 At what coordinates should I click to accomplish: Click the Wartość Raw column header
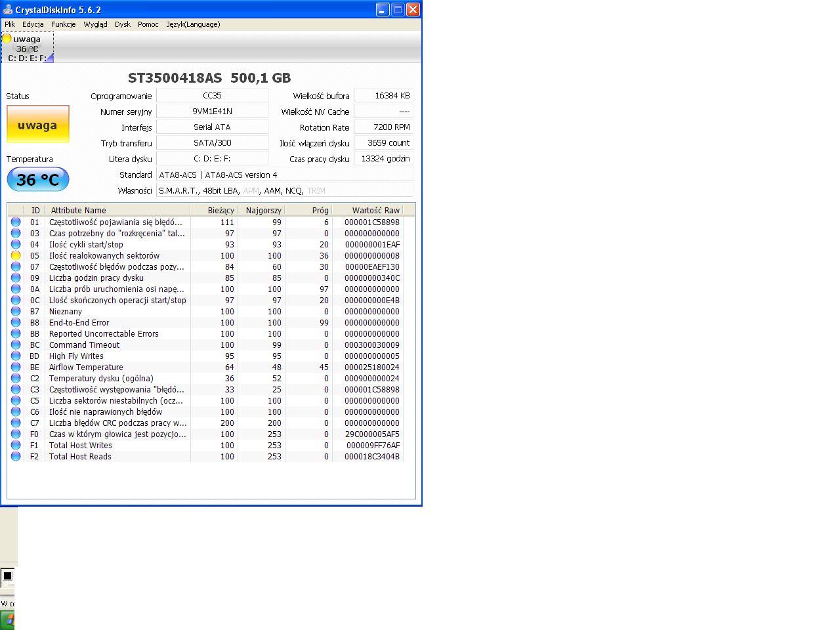tap(367, 210)
